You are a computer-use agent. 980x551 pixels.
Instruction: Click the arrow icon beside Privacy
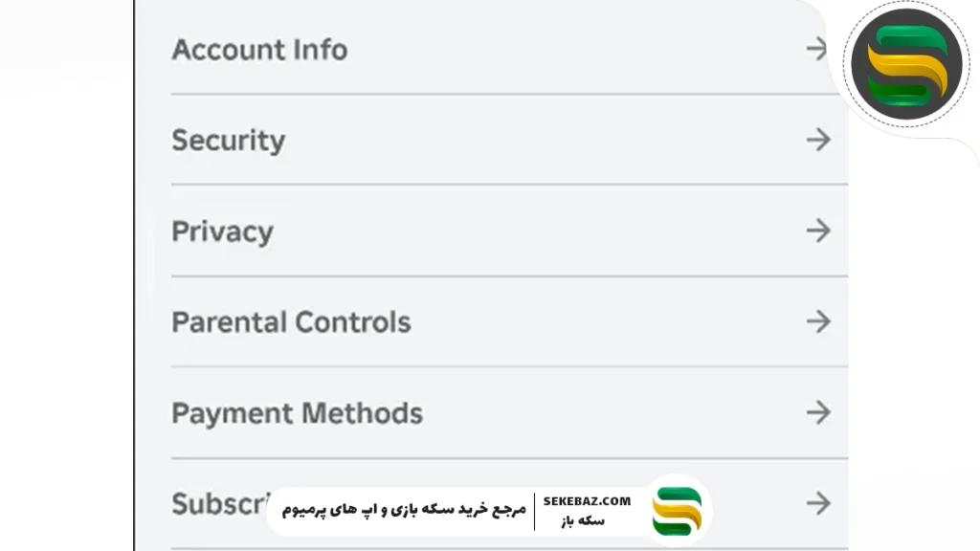[x=818, y=231]
